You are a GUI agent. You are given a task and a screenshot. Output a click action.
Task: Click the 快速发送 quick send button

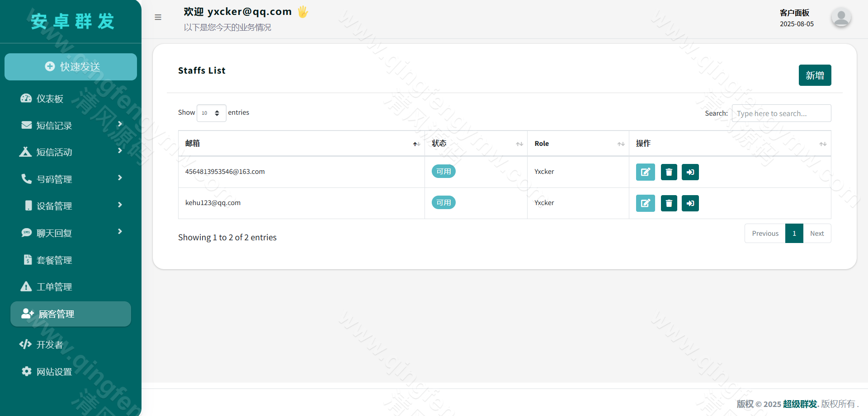tap(71, 67)
